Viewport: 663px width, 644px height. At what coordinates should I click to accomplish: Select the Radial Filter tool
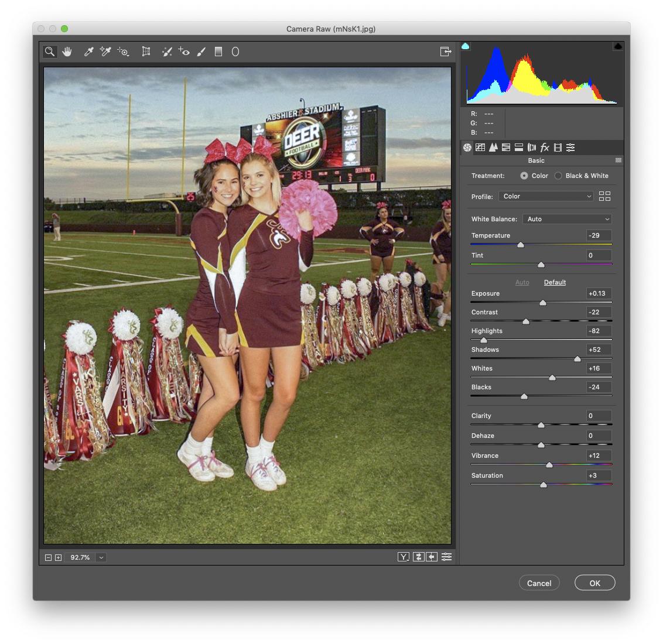coord(235,52)
